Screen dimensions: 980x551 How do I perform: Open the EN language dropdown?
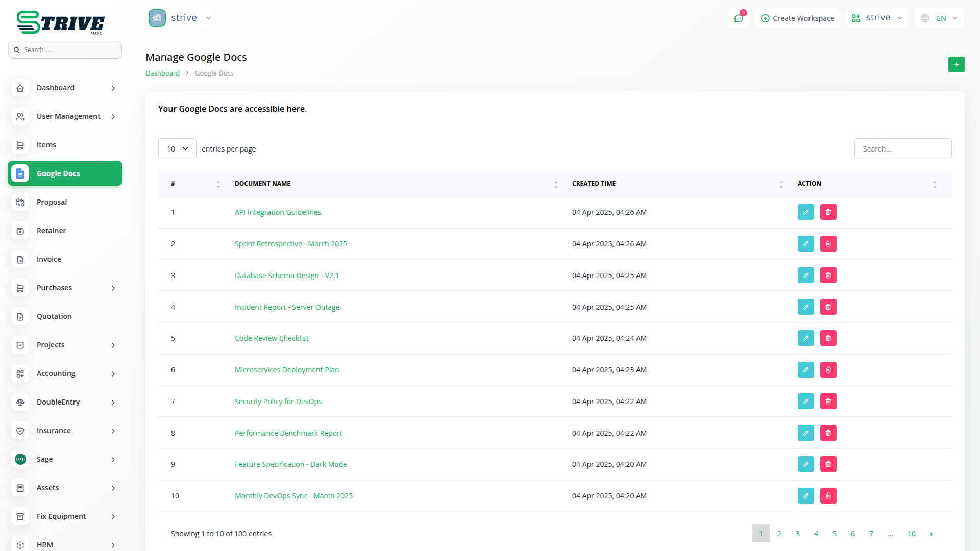(940, 18)
